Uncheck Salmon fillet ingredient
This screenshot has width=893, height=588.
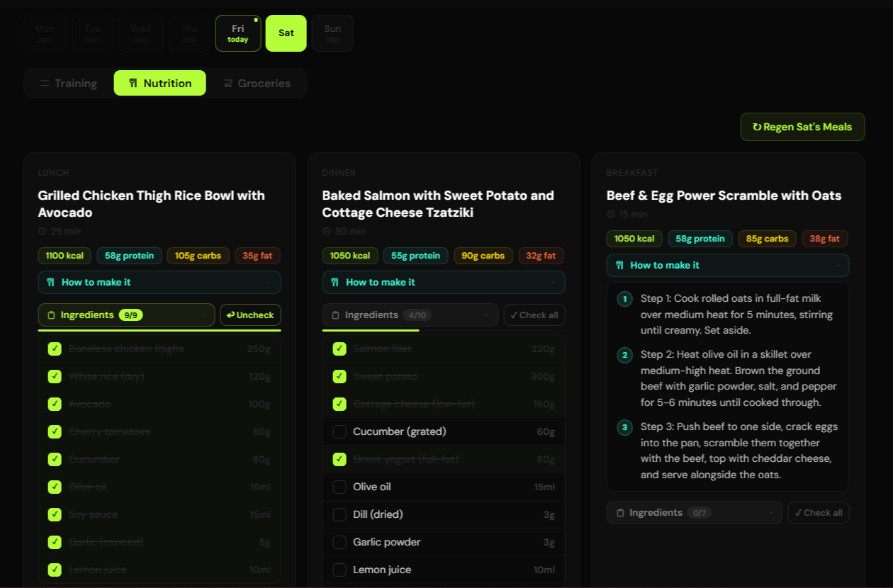pyautogui.click(x=339, y=349)
